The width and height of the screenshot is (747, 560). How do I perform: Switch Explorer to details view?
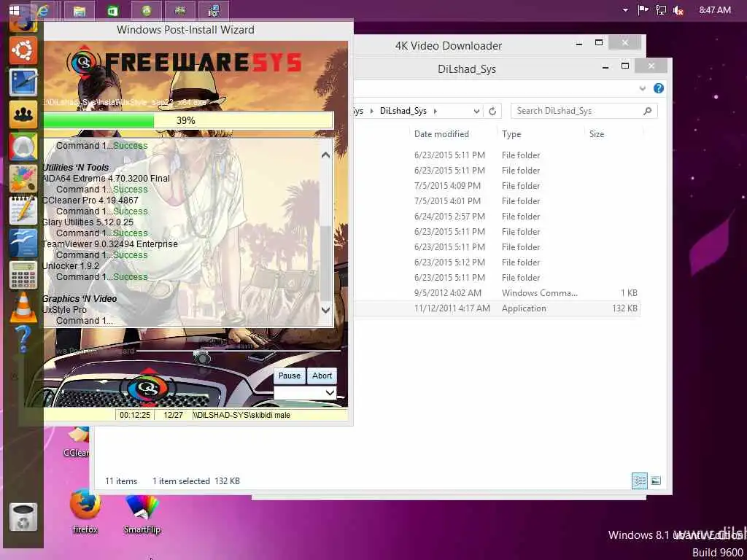[x=639, y=481]
